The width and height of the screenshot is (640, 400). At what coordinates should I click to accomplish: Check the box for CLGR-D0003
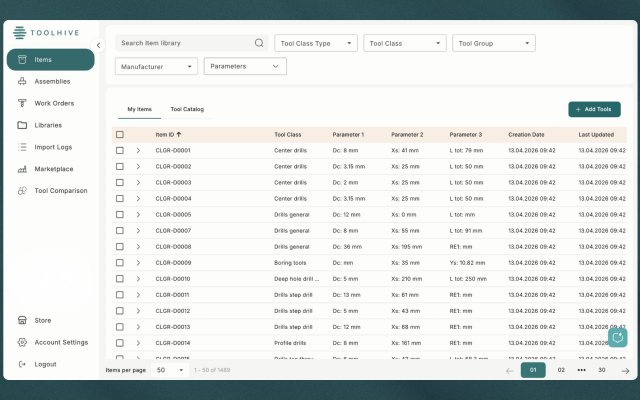[x=120, y=182]
